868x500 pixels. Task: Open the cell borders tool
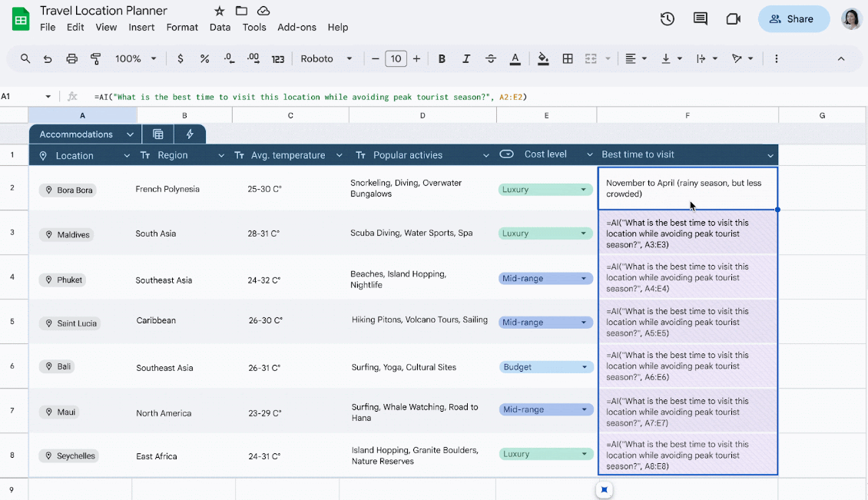click(568, 59)
